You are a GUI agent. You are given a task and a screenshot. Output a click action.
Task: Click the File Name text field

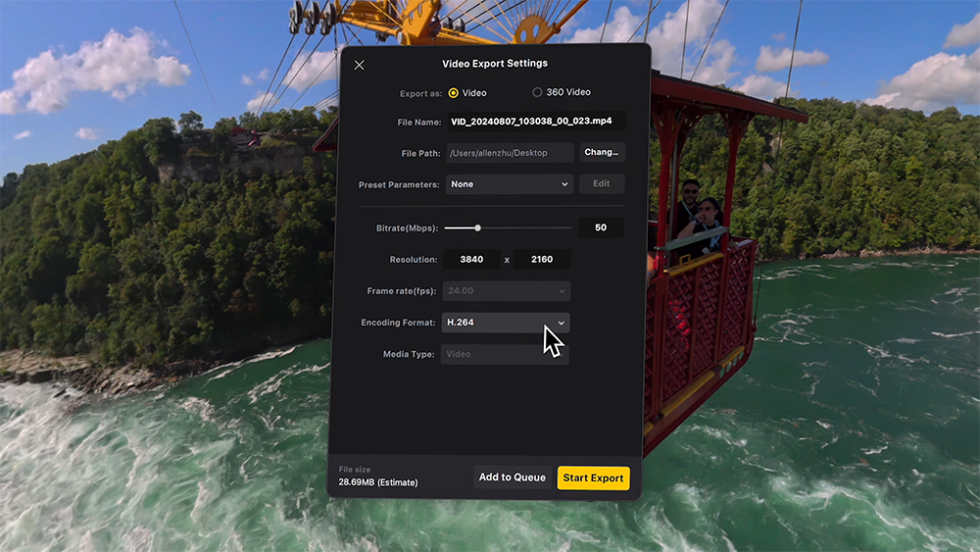point(535,122)
